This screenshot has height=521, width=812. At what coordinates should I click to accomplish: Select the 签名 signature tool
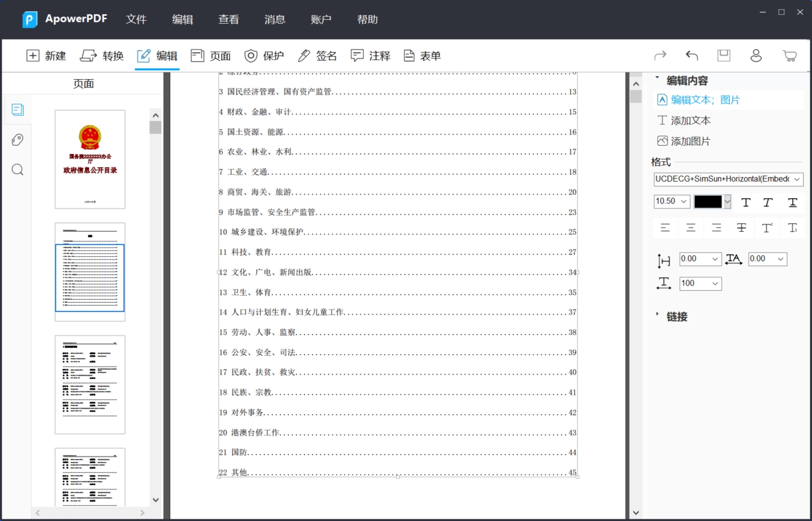coord(318,55)
